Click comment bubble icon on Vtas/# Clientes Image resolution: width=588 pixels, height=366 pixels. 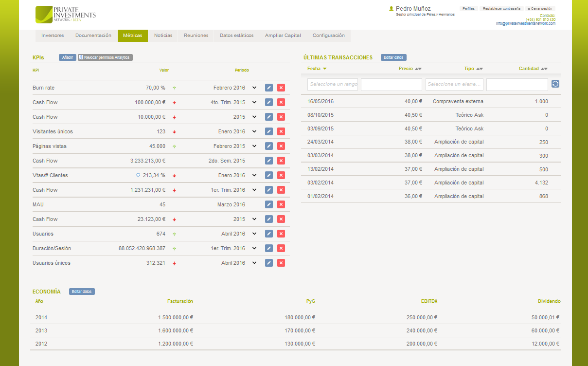pos(138,175)
